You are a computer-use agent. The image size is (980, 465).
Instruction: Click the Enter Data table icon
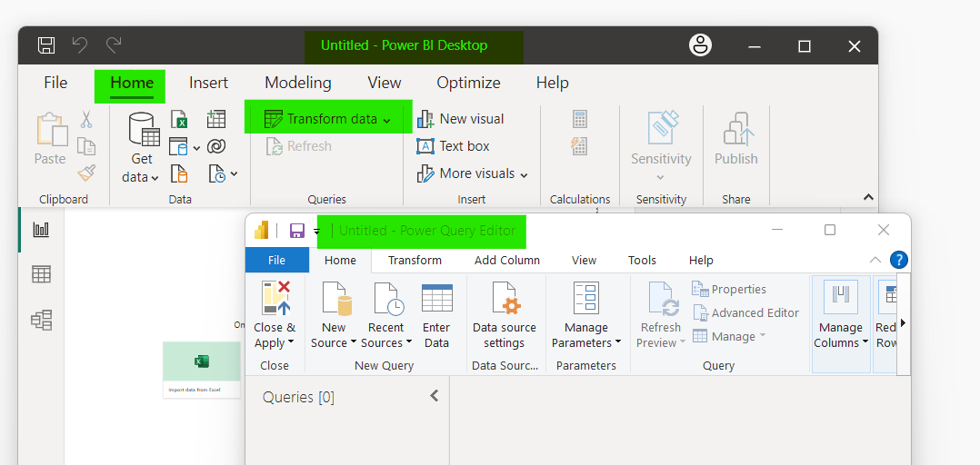(x=437, y=299)
